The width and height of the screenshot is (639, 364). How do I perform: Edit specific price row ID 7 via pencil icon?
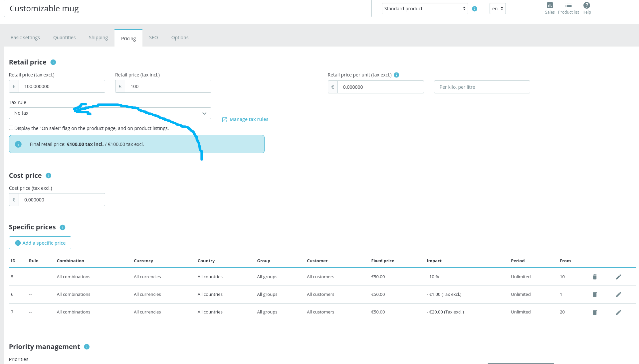tap(619, 312)
